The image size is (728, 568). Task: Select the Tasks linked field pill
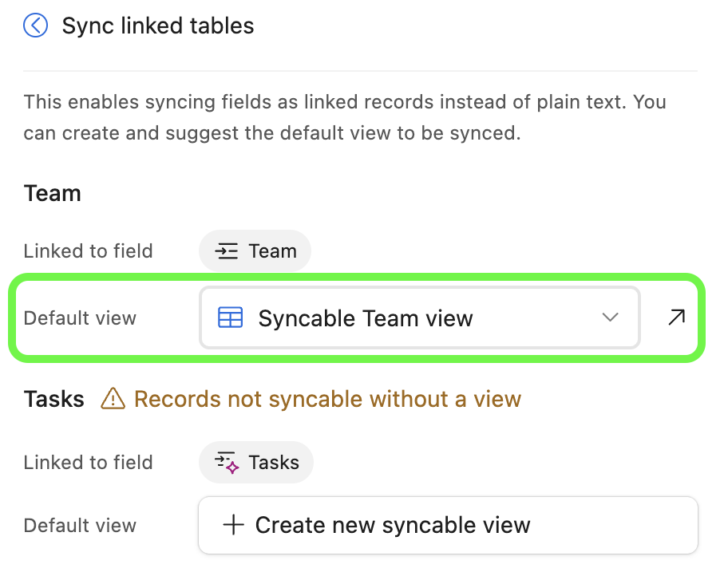(x=256, y=463)
